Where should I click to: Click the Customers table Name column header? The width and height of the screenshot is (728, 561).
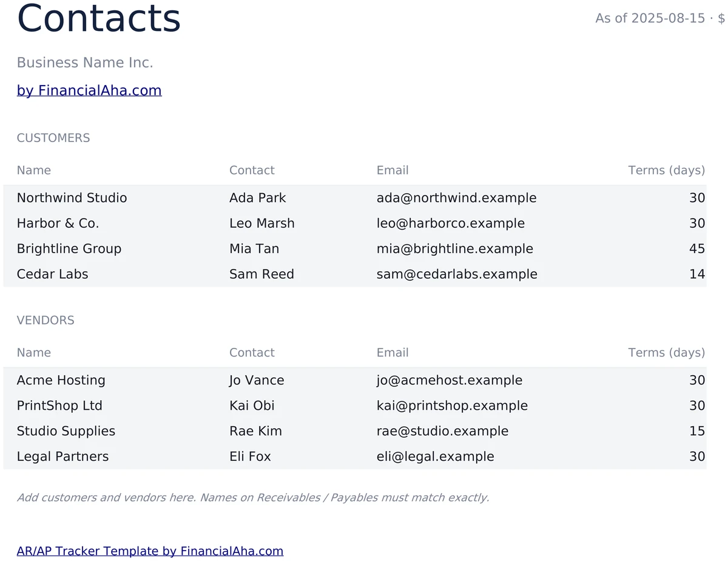(34, 170)
